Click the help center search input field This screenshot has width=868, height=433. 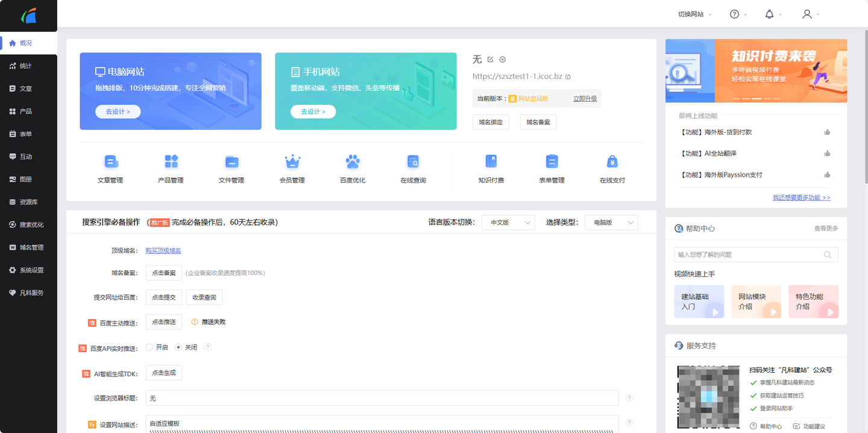[x=747, y=254]
